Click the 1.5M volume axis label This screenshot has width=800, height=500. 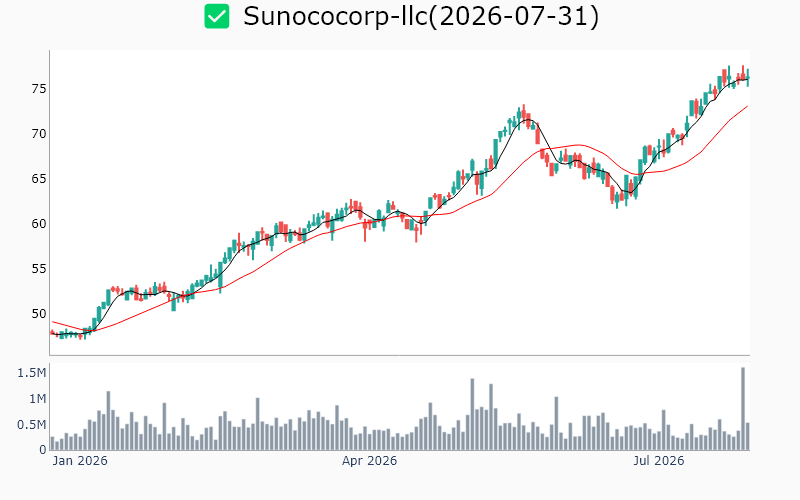click(32, 373)
